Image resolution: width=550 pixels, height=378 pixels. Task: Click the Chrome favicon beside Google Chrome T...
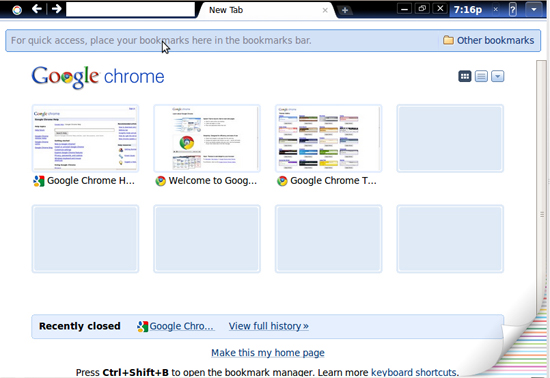coord(282,181)
